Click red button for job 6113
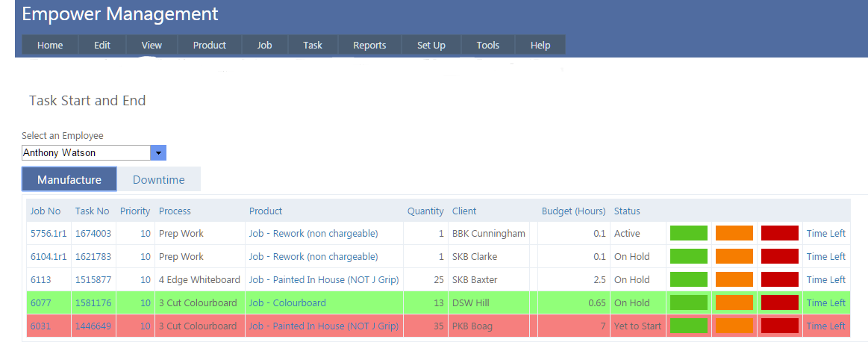The height and width of the screenshot is (357, 868). coord(779,279)
